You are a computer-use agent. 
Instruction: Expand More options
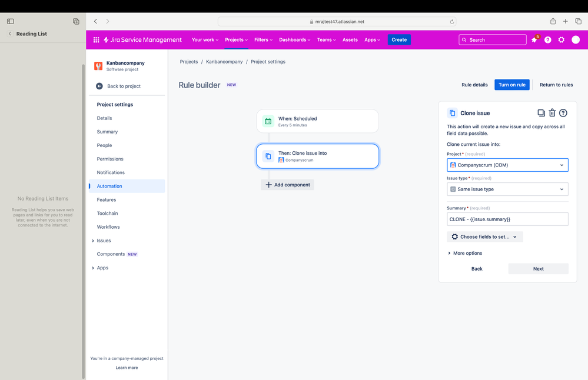click(x=464, y=254)
